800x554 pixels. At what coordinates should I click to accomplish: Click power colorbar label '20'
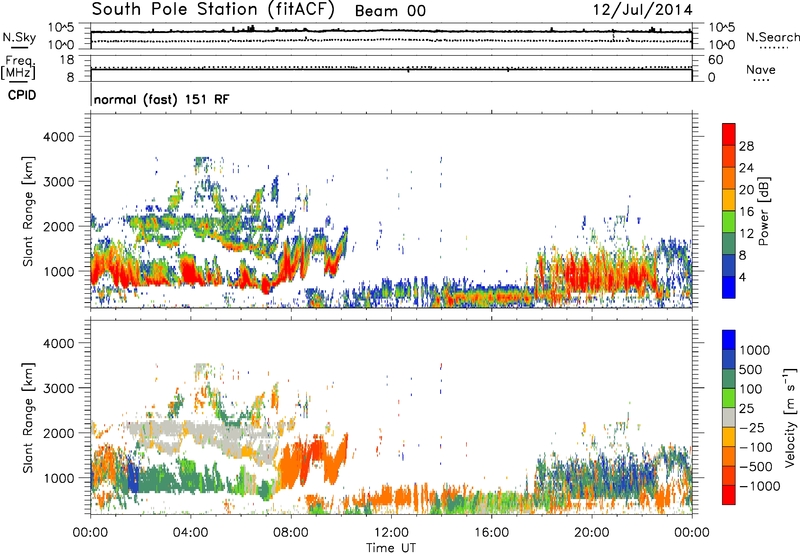[x=746, y=190]
